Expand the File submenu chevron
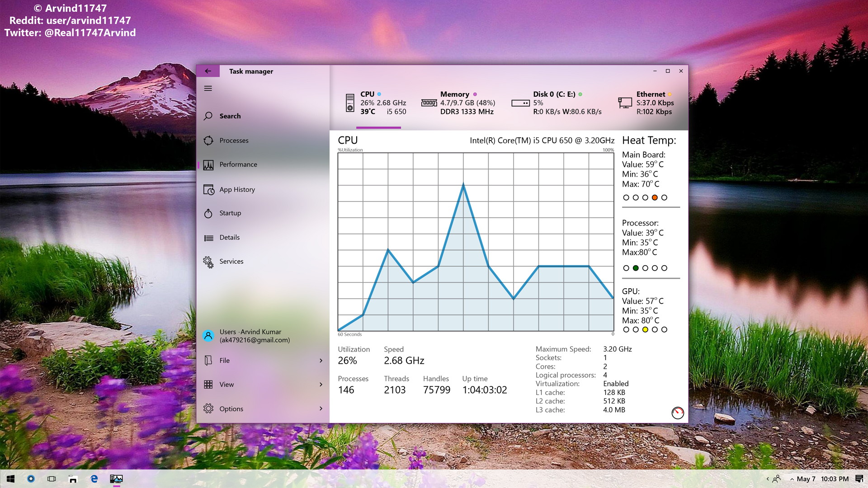Image resolution: width=868 pixels, height=488 pixels. tap(321, 361)
